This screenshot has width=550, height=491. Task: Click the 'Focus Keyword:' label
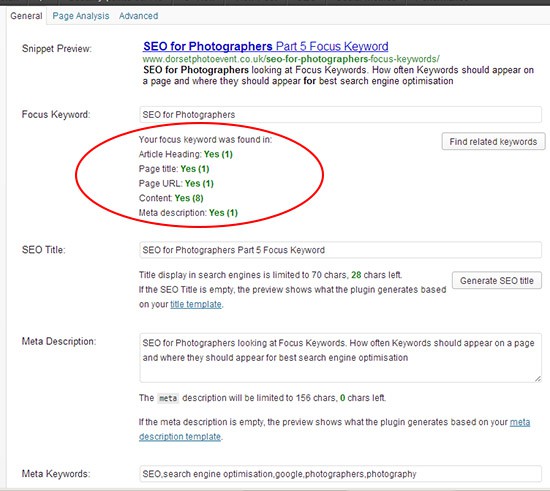click(x=56, y=115)
